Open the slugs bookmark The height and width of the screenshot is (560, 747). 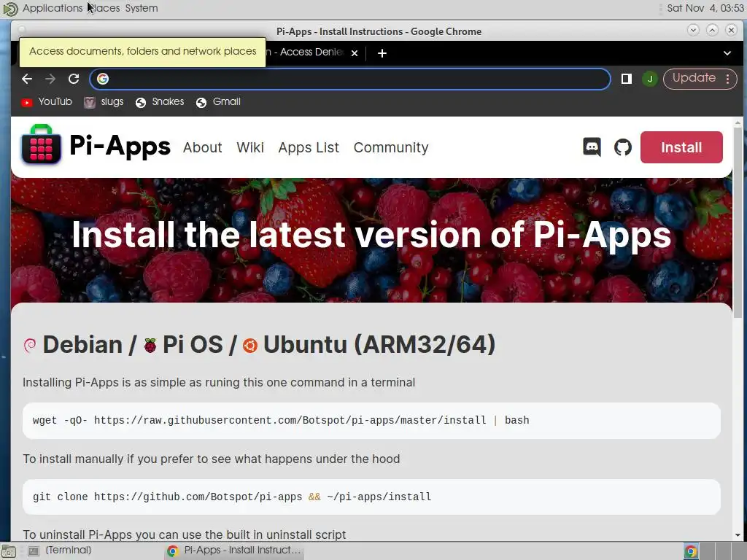tap(104, 102)
